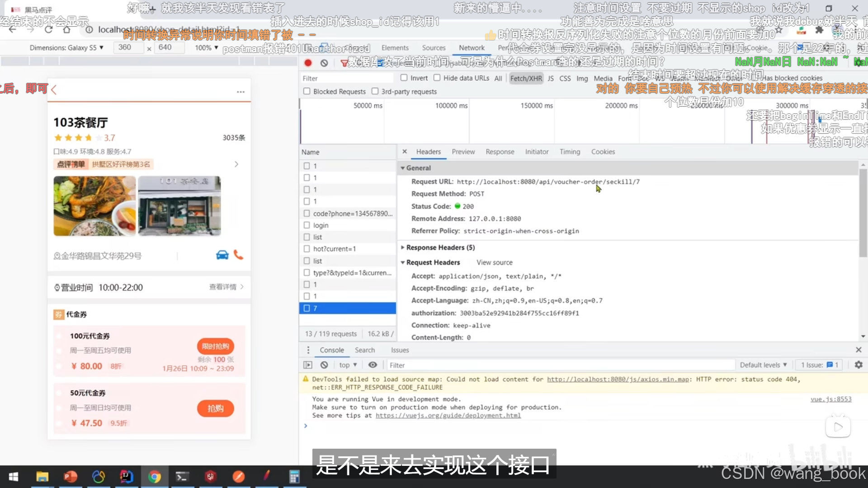Screen dimensions: 868x488
Task: Create a live expression with the eye icon
Action: [373, 365]
